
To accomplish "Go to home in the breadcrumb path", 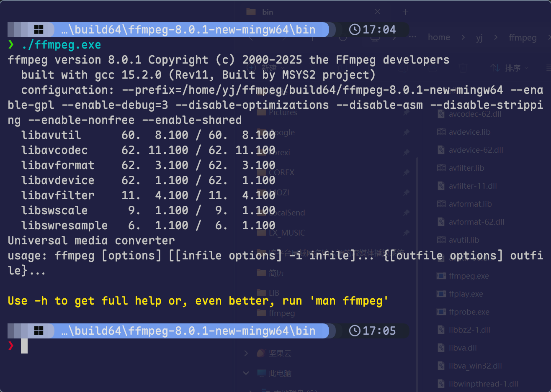I will 439,37.
